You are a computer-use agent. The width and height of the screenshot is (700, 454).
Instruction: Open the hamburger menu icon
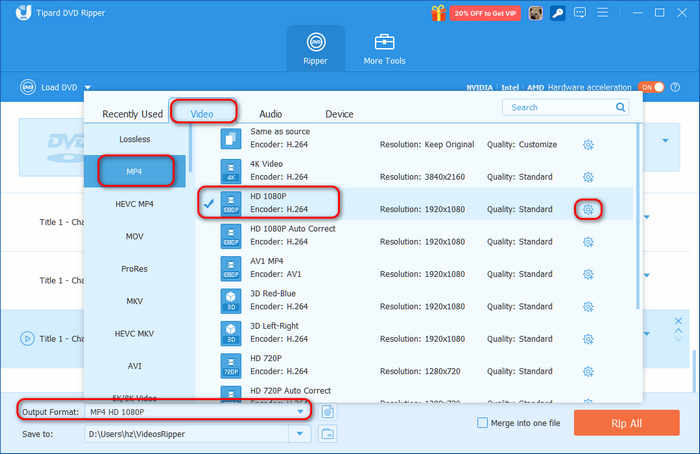point(603,12)
